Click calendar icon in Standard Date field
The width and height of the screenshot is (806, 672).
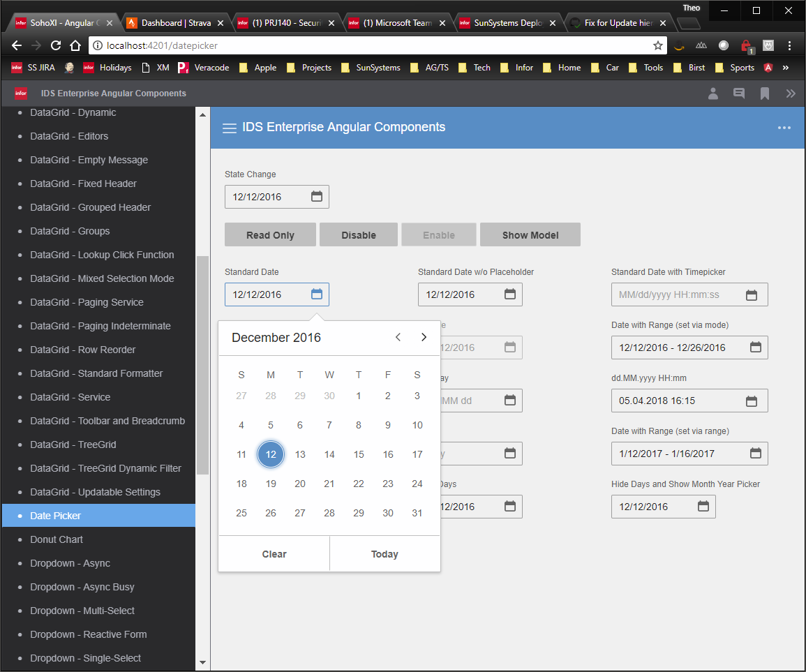click(x=317, y=294)
